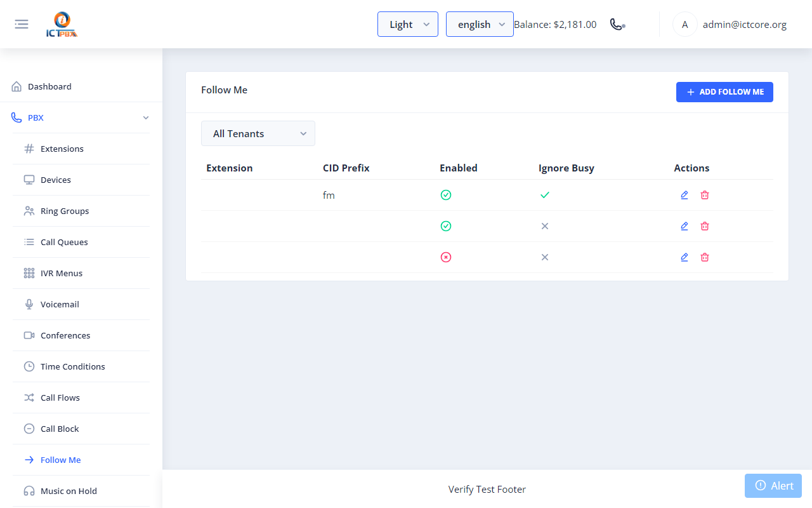Image resolution: width=812 pixels, height=508 pixels.
Task: Click the Verify Test Footer text
Action: click(487, 489)
